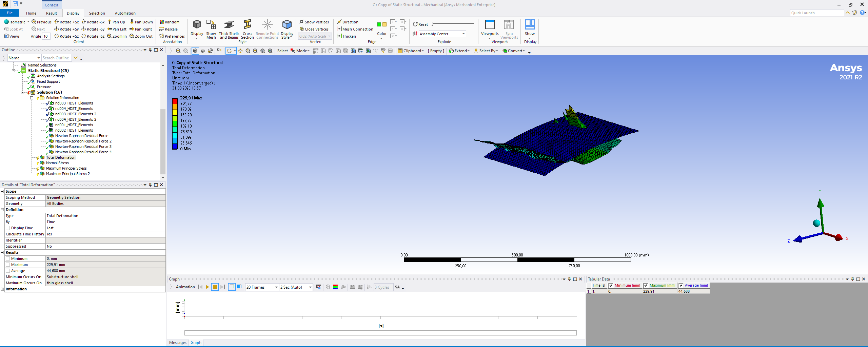Click the Search Outline field

click(56, 58)
